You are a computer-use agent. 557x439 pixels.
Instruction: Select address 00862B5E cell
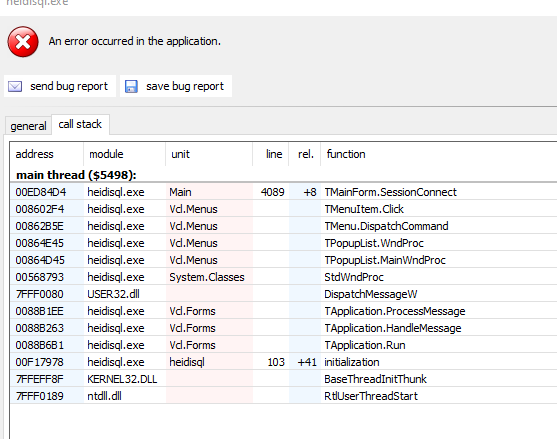click(x=39, y=226)
